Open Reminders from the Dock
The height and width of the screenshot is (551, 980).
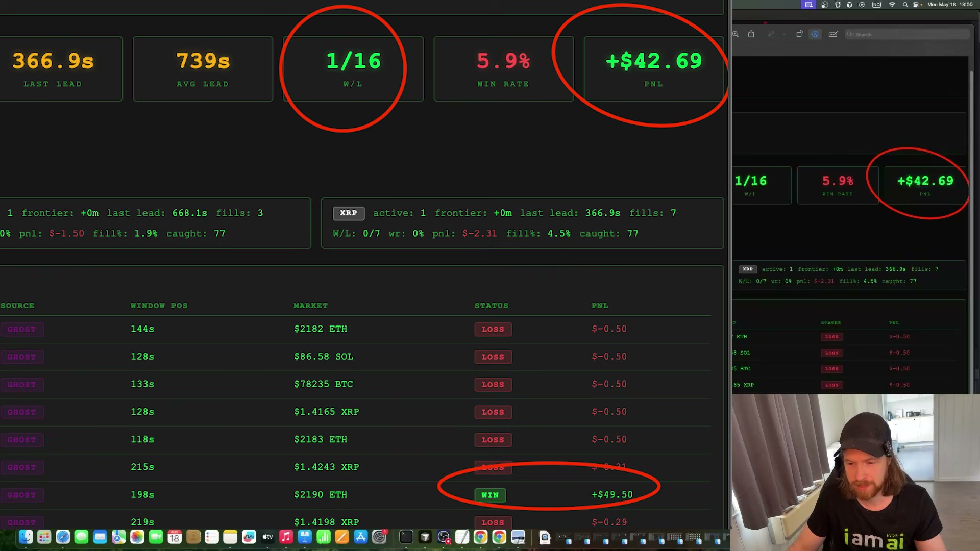click(x=212, y=537)
